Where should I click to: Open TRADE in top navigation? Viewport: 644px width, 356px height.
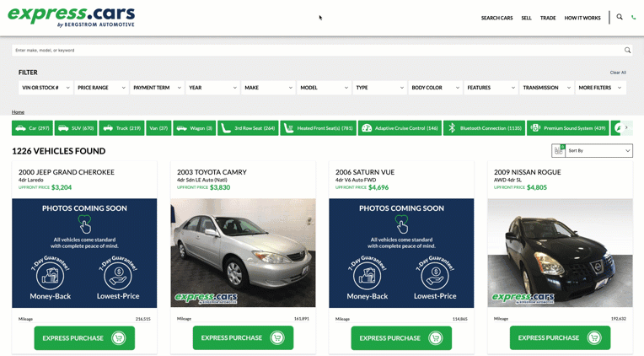tap(548, 18)
